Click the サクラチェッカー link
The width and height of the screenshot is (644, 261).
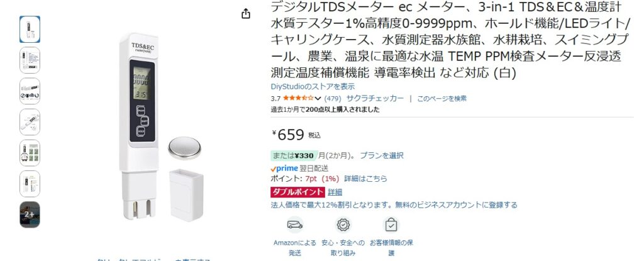[x=375, y=99]
